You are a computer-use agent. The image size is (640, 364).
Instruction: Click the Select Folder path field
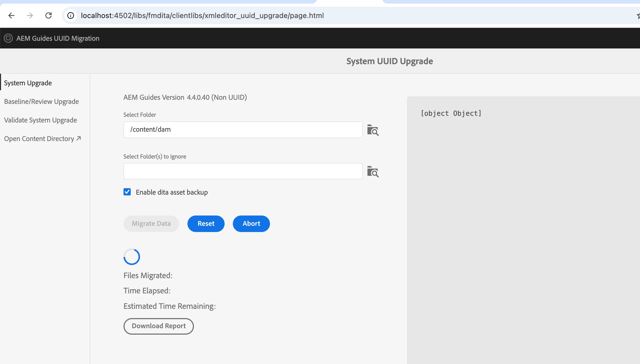[243, 130]
